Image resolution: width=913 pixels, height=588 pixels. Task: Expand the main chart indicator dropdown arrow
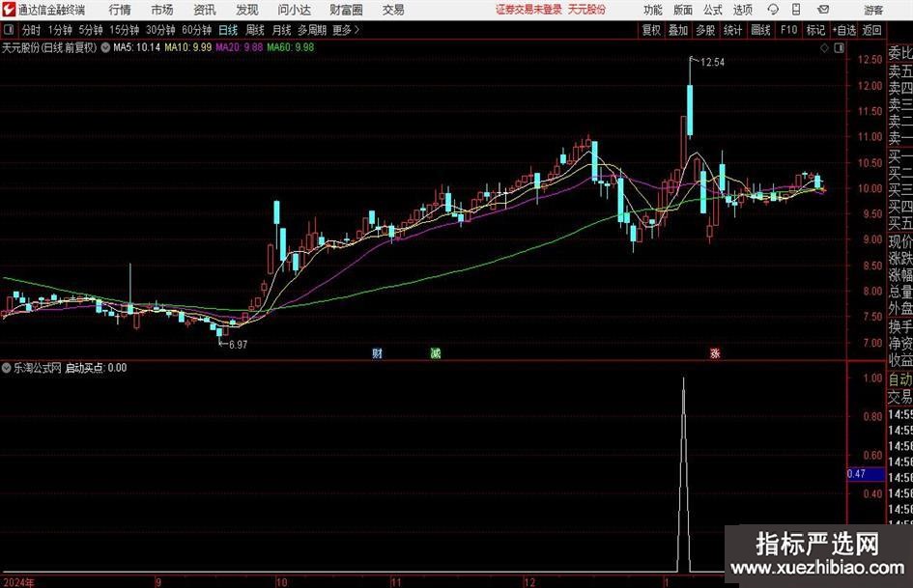pos(105,47)
